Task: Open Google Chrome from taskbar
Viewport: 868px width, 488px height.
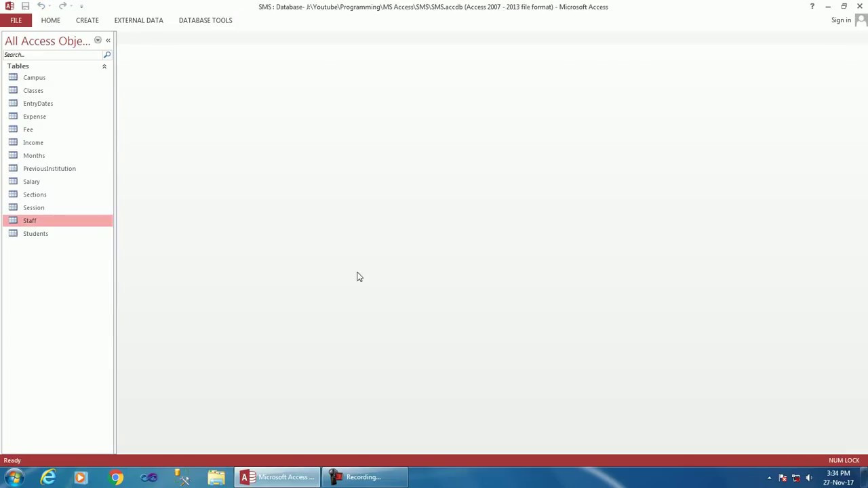Action: pos(116,477)
